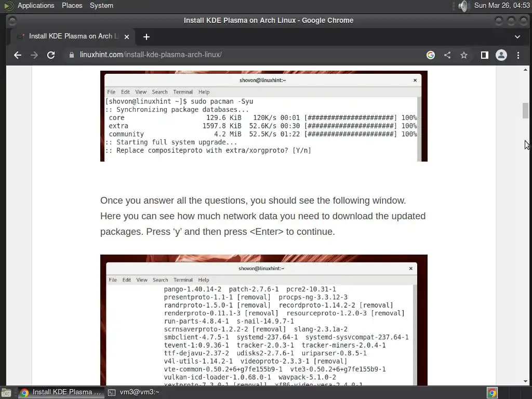Reload the current page
Image resolution: width=532 pixels, height=399 pixels.
coord(51,55)
